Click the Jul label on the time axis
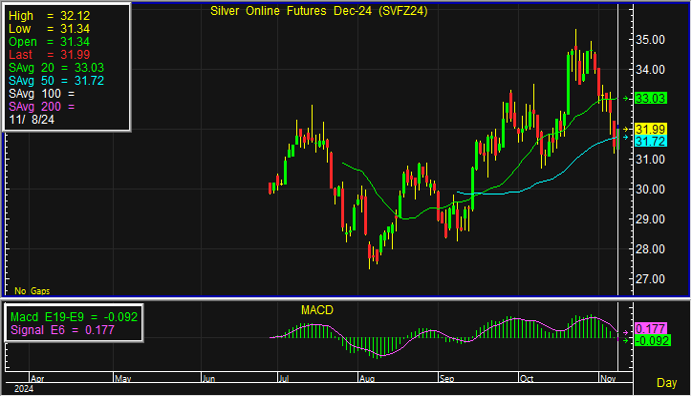 point(284,378)
